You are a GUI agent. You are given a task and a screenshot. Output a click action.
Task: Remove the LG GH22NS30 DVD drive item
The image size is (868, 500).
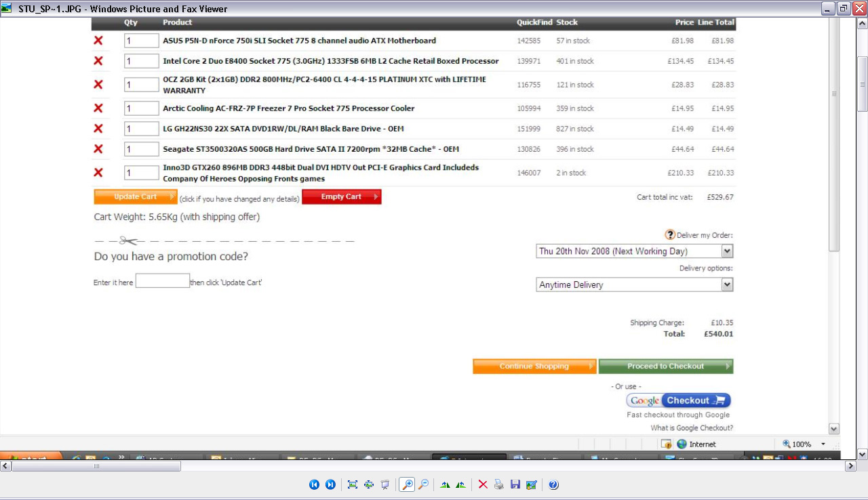98,129
